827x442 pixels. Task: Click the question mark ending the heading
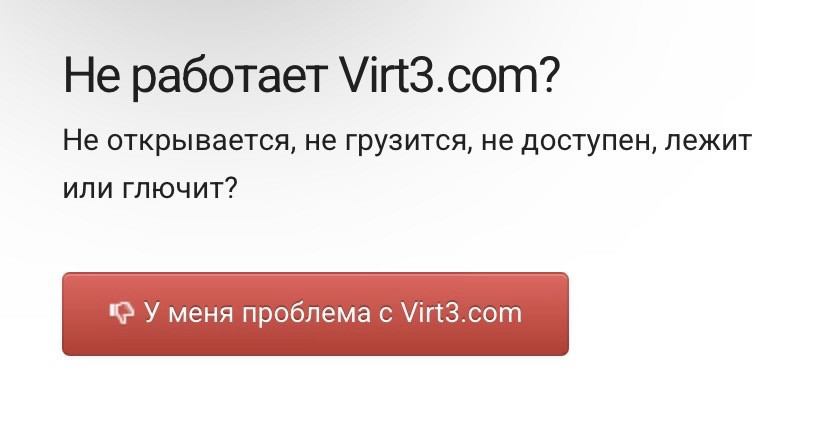tap(549, 74)
